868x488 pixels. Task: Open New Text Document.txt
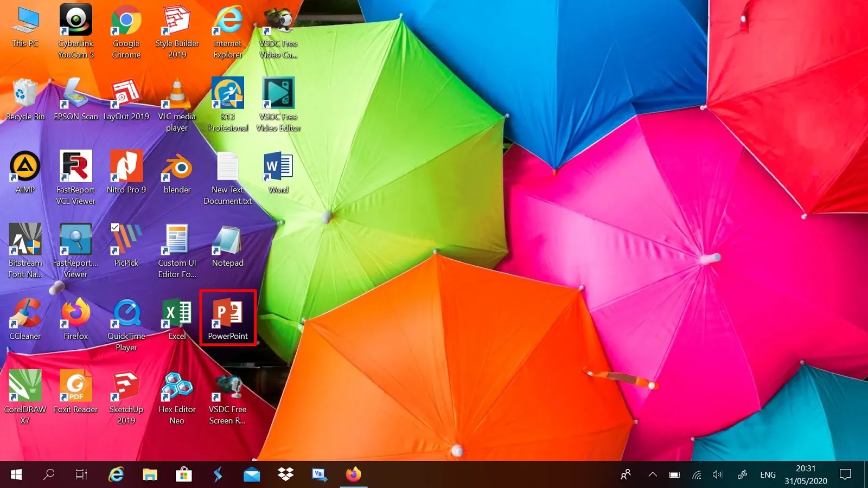tap(227, 171)
